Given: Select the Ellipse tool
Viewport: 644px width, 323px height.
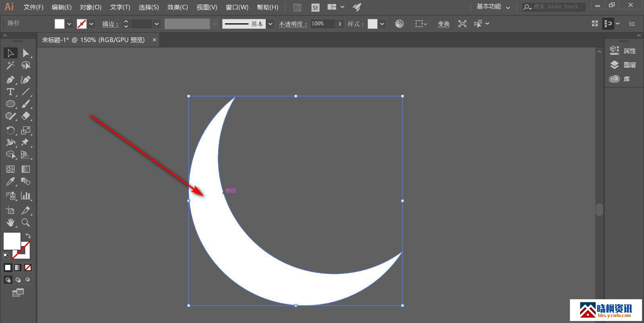Looking at the screenshot, I should point(10,104).
